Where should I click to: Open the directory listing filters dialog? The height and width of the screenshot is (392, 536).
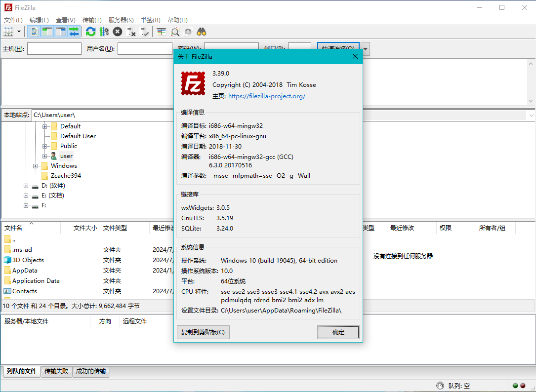[161, 32]
